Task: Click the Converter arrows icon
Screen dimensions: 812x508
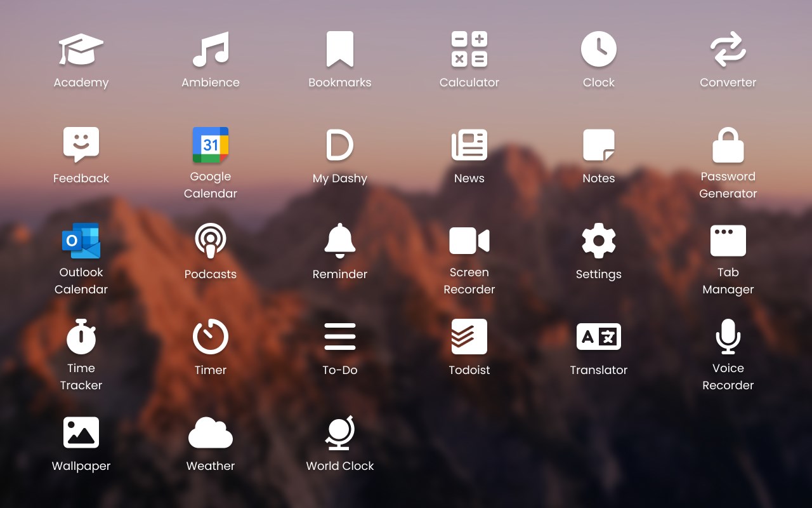Action: 728,50
